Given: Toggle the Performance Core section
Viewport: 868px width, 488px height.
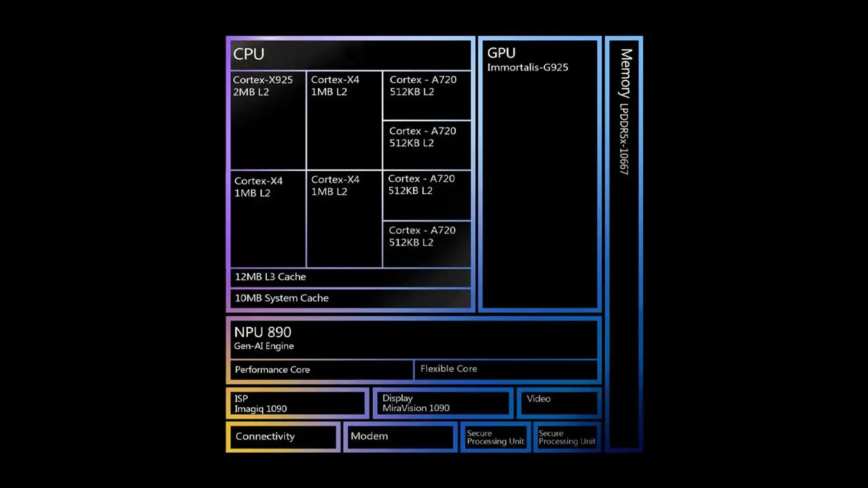Looking at the screenshot, I should [322, 370].
